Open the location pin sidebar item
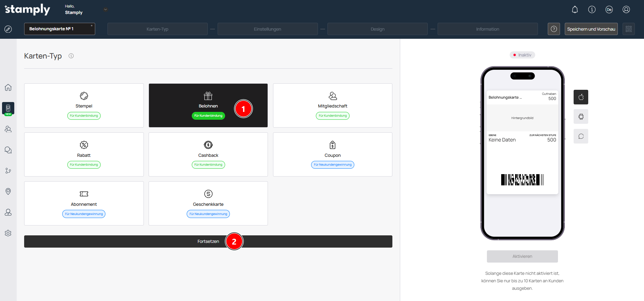Image resolution: width=644 pixels, height=301 pixels. coord(8,191)
